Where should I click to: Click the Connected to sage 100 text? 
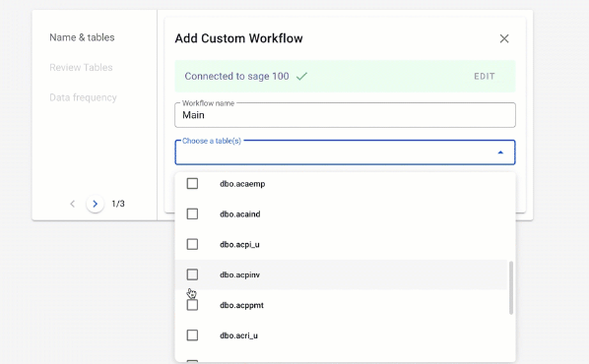point(236,76)
